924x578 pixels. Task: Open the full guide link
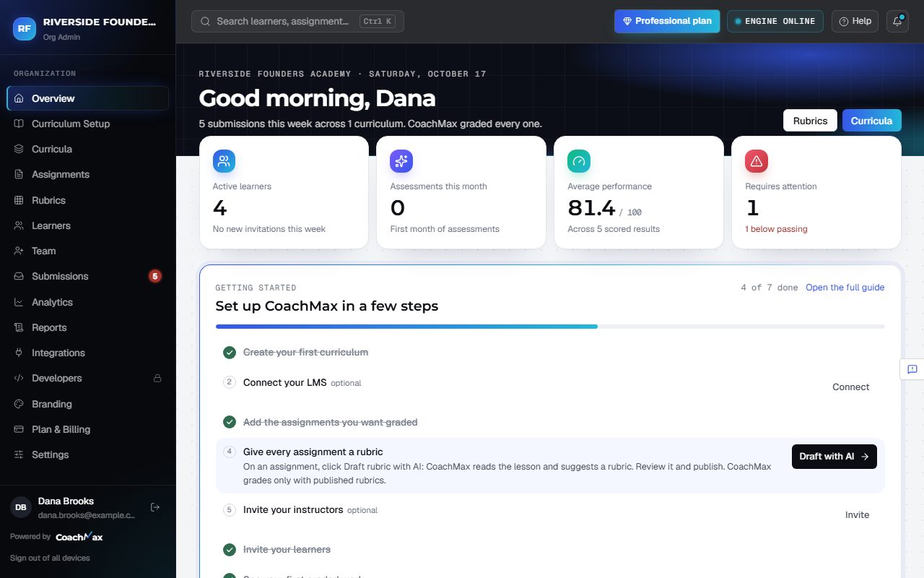click(845, 288)
